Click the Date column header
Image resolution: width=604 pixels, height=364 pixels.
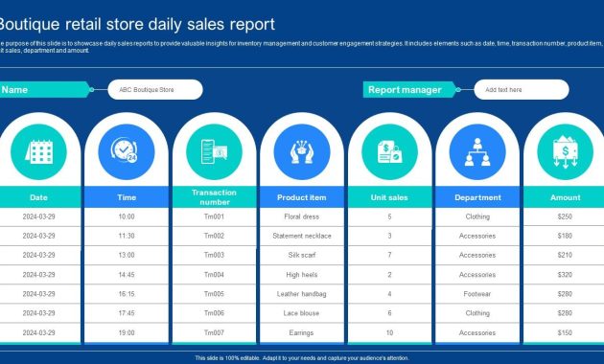point(40,197)
